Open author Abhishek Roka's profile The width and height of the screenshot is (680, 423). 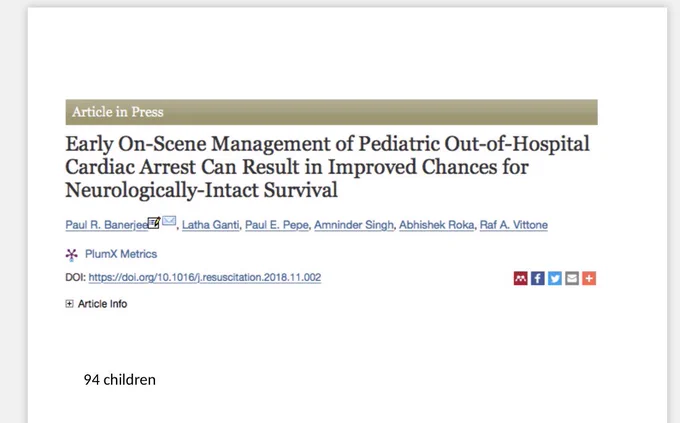[436, 225]
